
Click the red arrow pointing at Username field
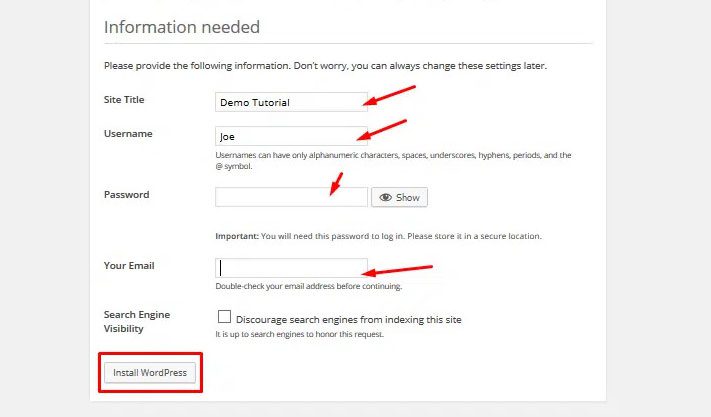point(383,129)
